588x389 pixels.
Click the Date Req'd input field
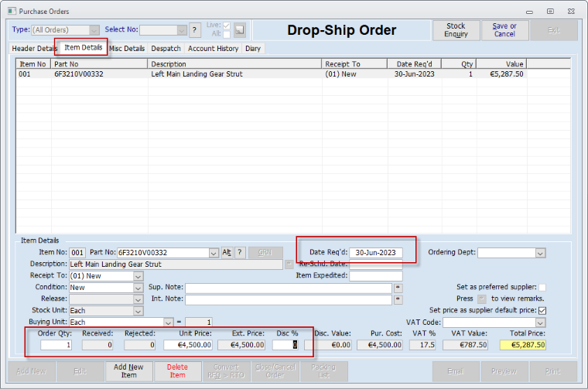pyautogui.click(x=376, y=253)
